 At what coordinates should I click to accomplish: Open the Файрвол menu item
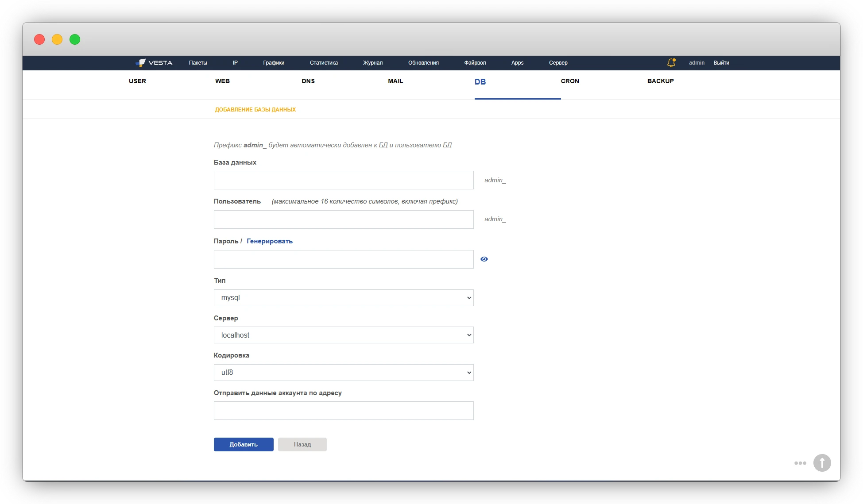click(x=475, y=63)
